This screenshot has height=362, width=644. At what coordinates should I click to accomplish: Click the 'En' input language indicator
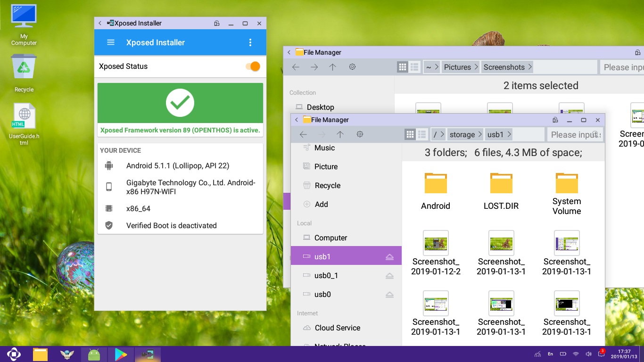550,354
